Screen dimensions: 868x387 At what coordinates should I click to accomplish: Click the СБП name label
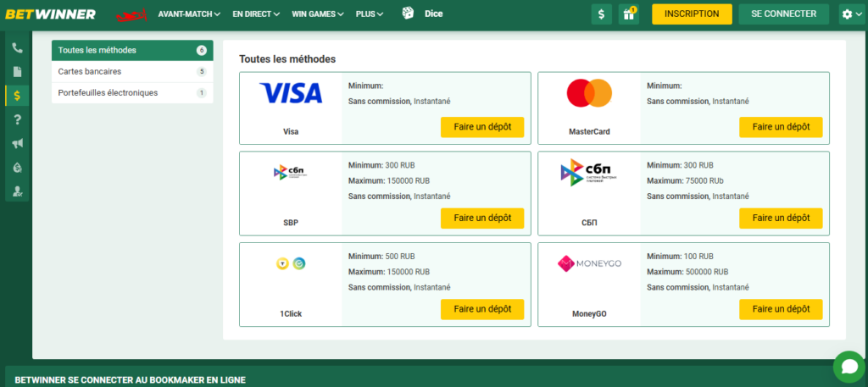pyautogui.click(x=590, y=223)
